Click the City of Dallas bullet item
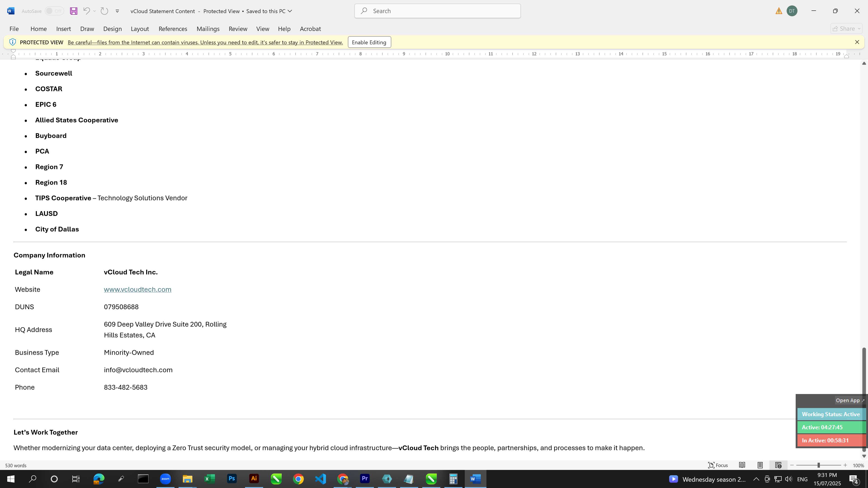Screen dimensions: 868x488 [x=57, y=229]
